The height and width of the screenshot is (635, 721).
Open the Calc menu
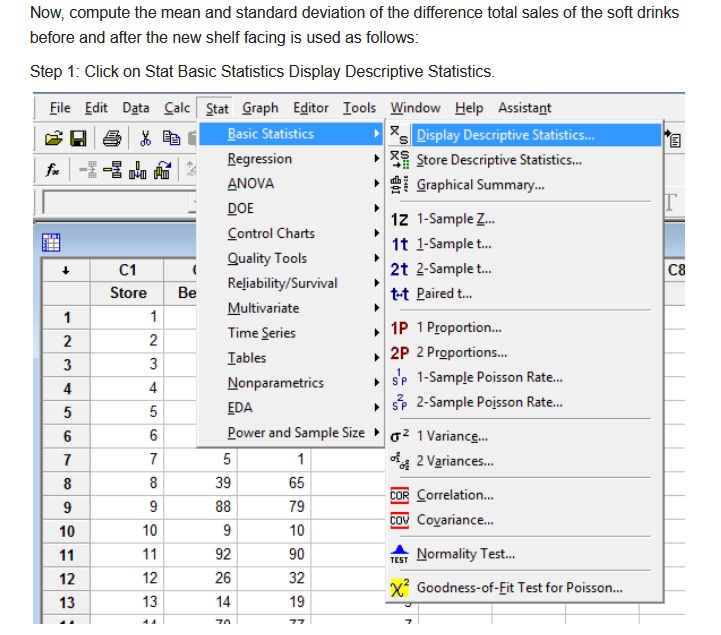[177, 108]
